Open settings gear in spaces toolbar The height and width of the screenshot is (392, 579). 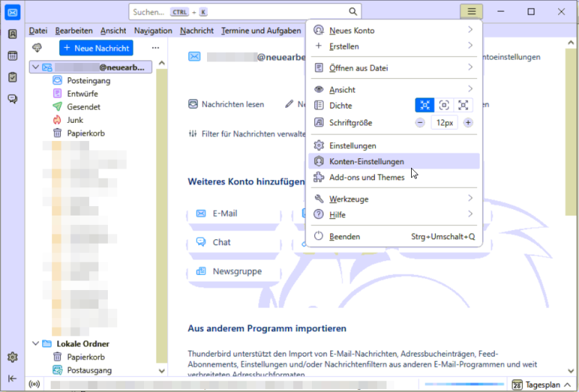click(x=12, y=357)
